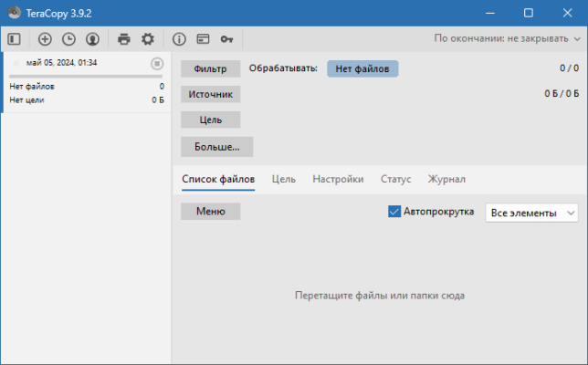Viewport: 588px width, 365px height.
Task: Click the sidebar task progress bar
Action: tap(86, 77)
